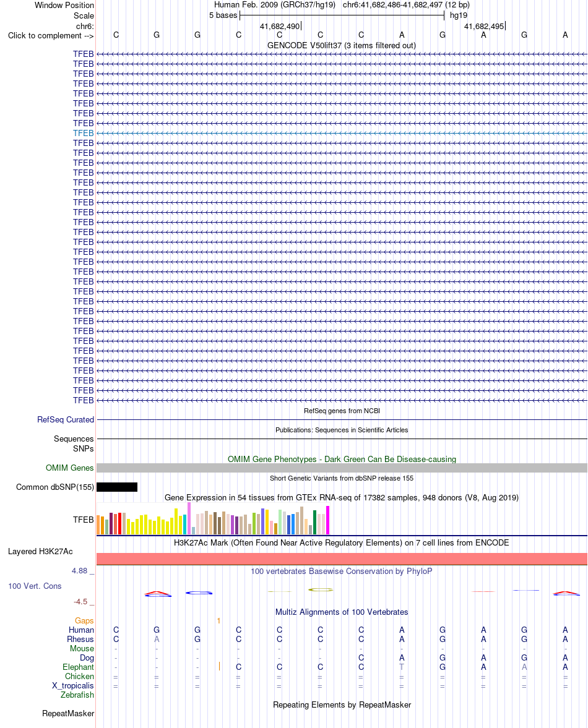This screenshot has height=728, width=588.
Task: Select the Zebrafish species label
Action: click(77, 695)
